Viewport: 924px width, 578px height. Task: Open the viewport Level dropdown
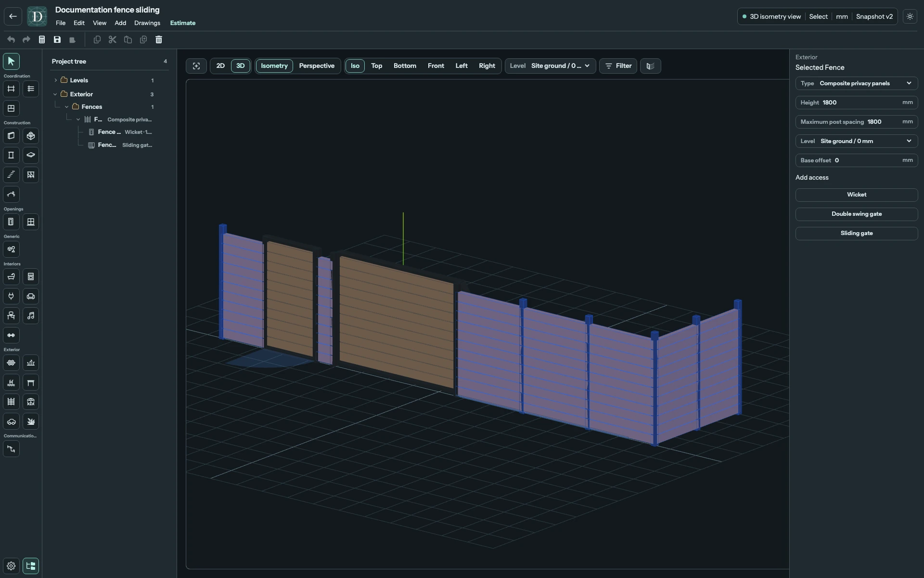[x=550, y=66]
